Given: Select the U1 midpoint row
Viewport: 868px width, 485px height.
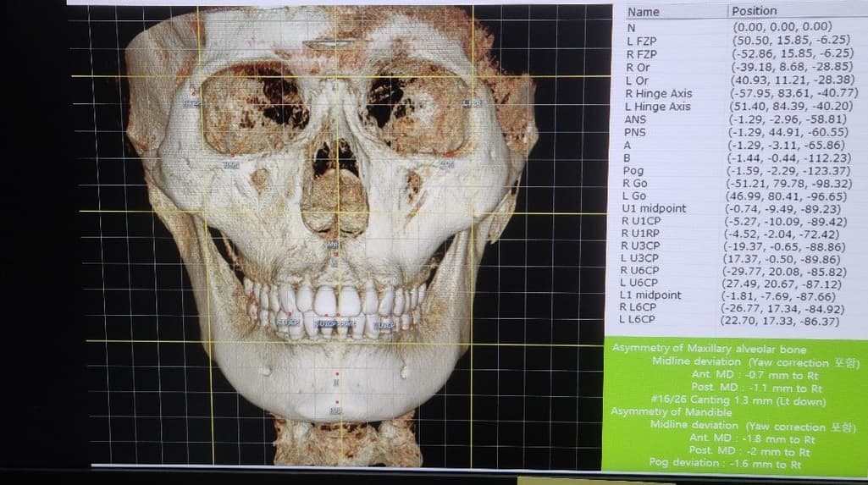Looking at the screenshot, I should (x=654, y=208).
